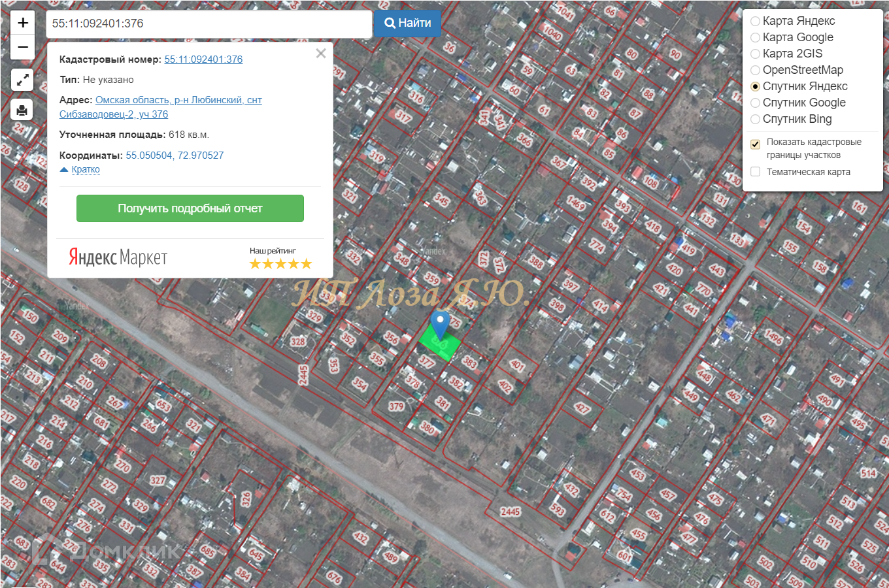
Task: Collapse details with Кратко link
Action: click(86, 169)
